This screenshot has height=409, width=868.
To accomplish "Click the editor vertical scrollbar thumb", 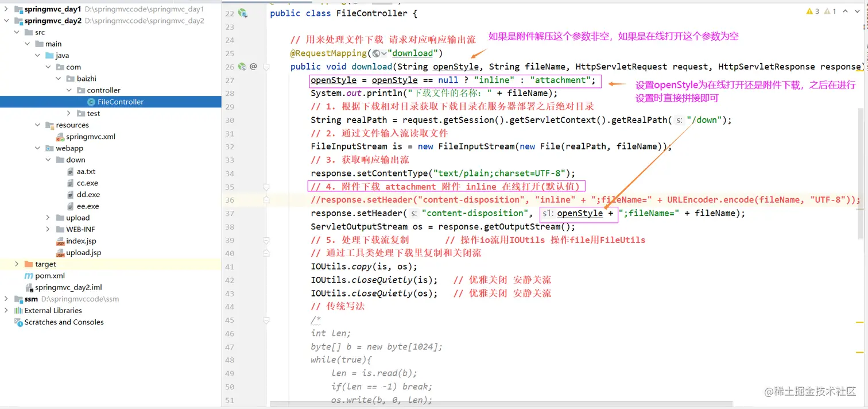I will point(861,172).
